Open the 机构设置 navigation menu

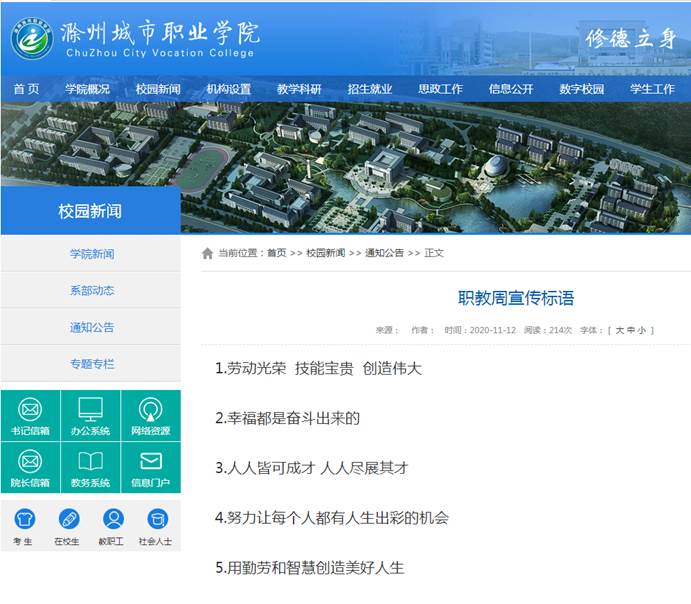click(x=229, y=89)
